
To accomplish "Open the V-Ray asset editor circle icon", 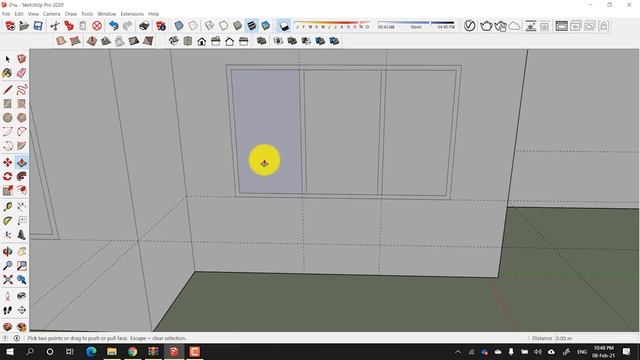I will (469, 26).
